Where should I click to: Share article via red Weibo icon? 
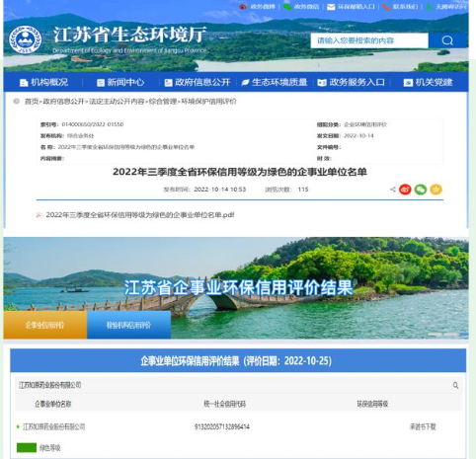click(405, 190)
